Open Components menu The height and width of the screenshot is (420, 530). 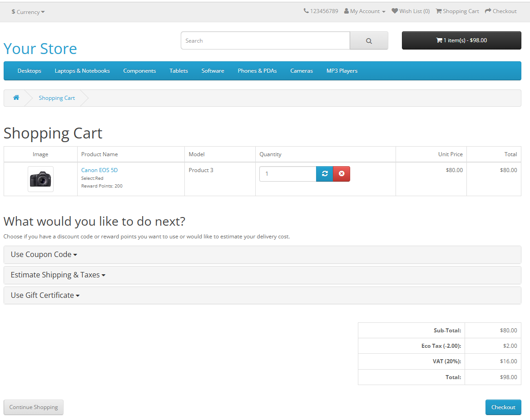pos(139,71)
